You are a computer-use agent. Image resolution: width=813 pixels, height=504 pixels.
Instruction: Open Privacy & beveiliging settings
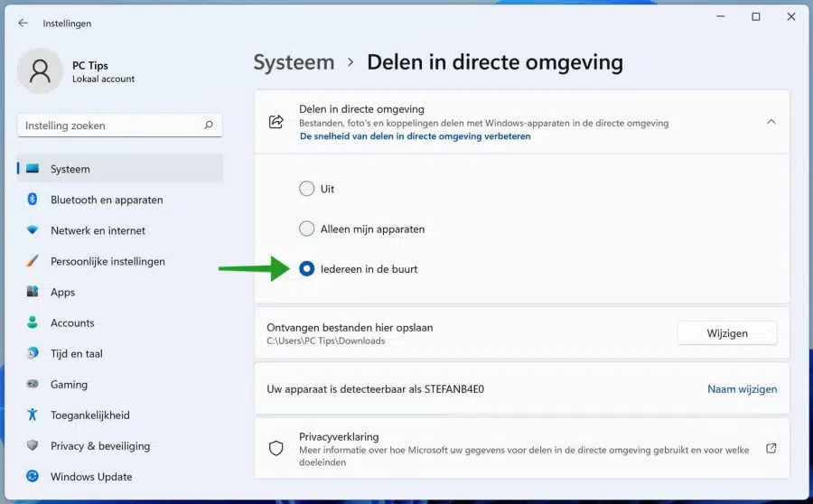[x=120, y=445]
